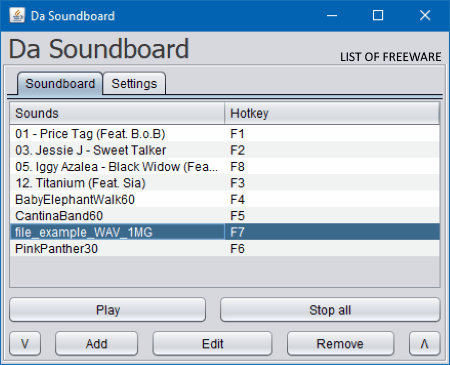This screenshot has height=365, width=450.
Task: Move selected sound up with caret button
Action: click(425, 343)
